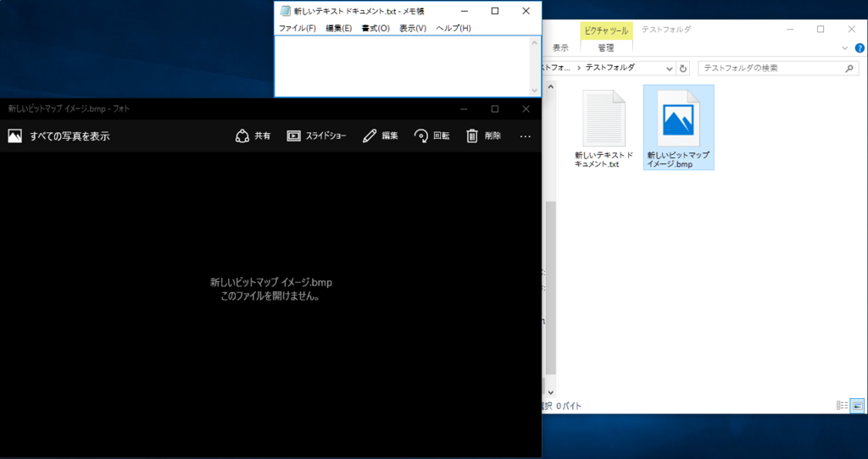
Task: Select the 新しいテキスト ドキュメント.txt file icon
Action: click(x=604, y=119)
